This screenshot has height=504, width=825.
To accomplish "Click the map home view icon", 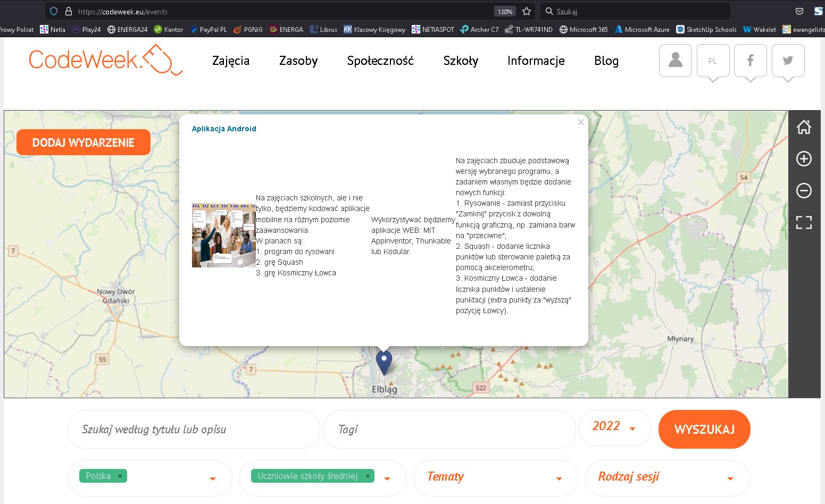I will pos(804,127).
